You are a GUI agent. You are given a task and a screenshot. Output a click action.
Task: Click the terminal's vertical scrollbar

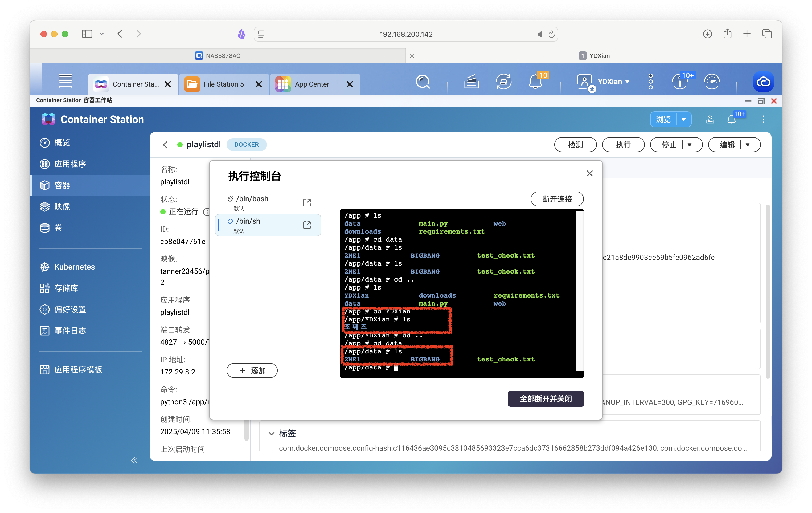[x=579, y=290]
